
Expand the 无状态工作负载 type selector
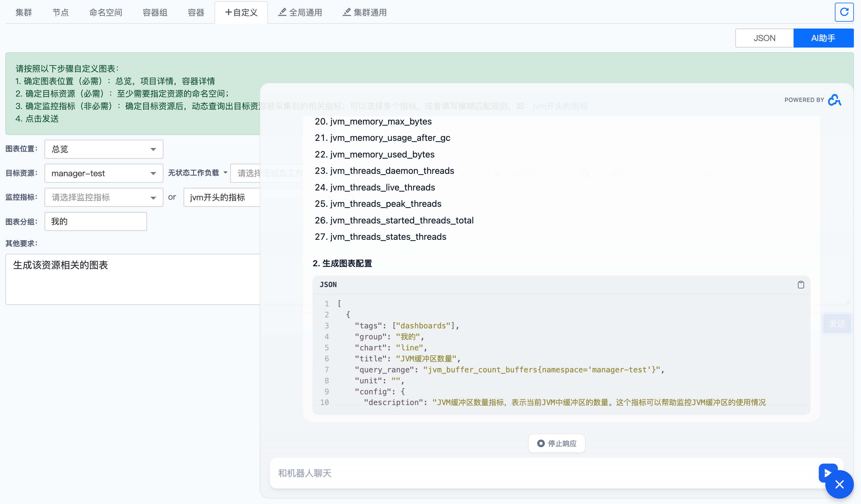pyautogui.click(x=198, y=173)
